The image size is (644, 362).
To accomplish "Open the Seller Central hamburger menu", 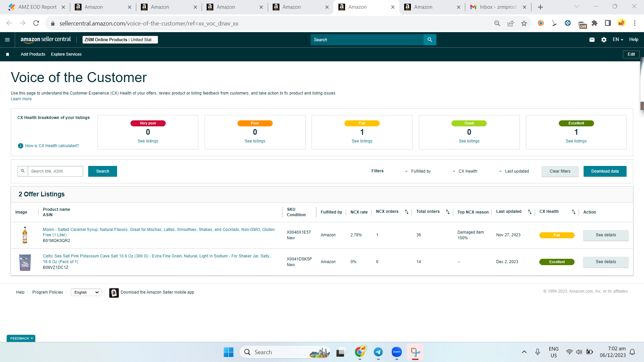I will tap(7, 40).
